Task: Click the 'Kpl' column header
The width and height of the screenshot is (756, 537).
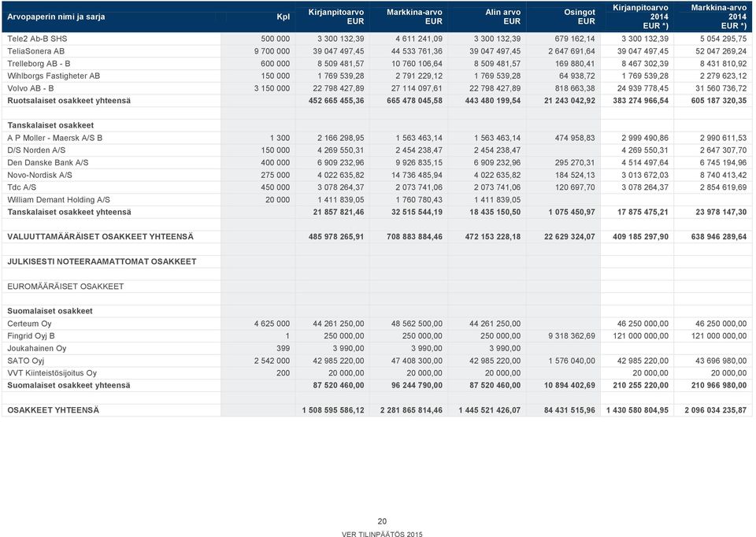Action: 283,17
